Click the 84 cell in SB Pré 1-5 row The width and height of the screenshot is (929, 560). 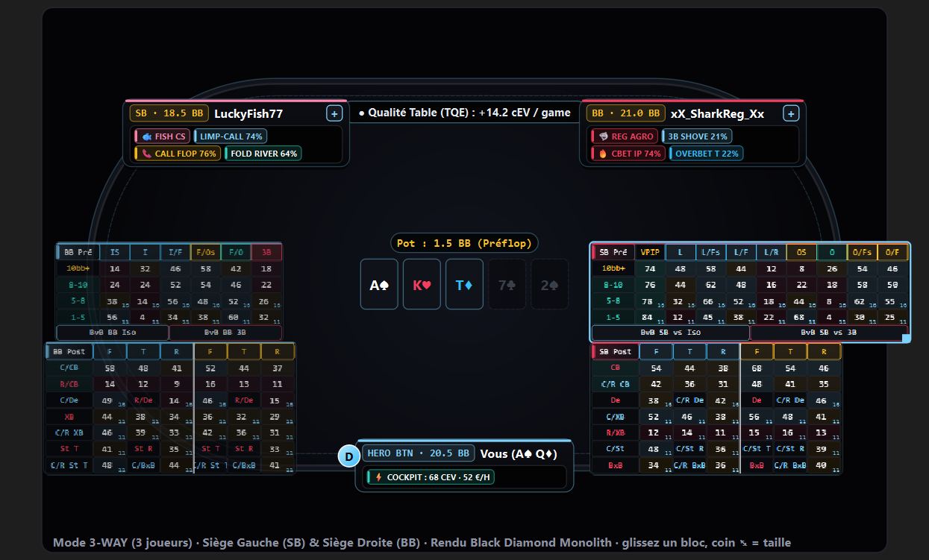[650, 317]
